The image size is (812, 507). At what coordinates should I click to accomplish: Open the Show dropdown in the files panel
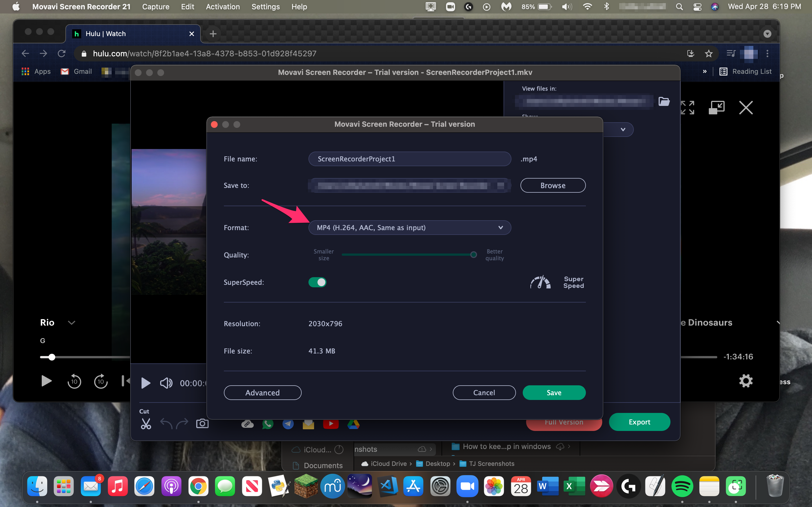tap(623, 130)
